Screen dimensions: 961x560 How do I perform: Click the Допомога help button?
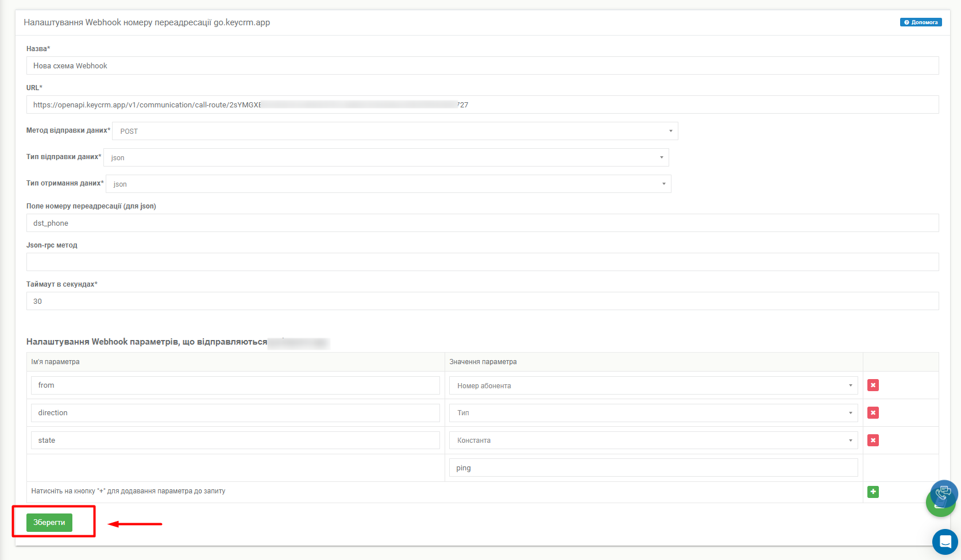[x=921, y=22]
